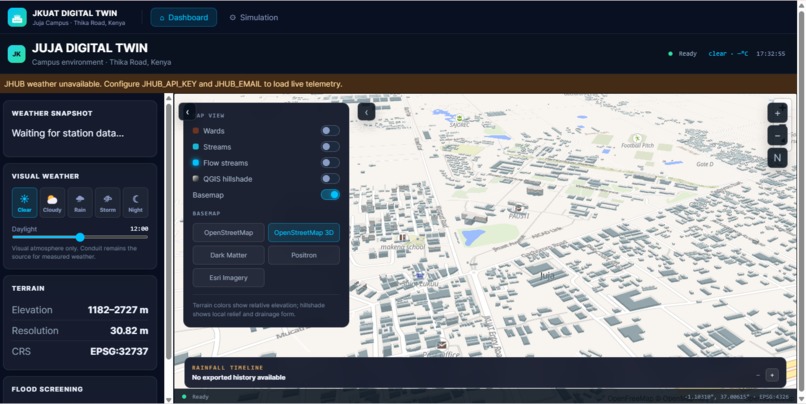Click the PAUSTI map marker icon
The width and height of the screenshot is (806, 404).
519,208
